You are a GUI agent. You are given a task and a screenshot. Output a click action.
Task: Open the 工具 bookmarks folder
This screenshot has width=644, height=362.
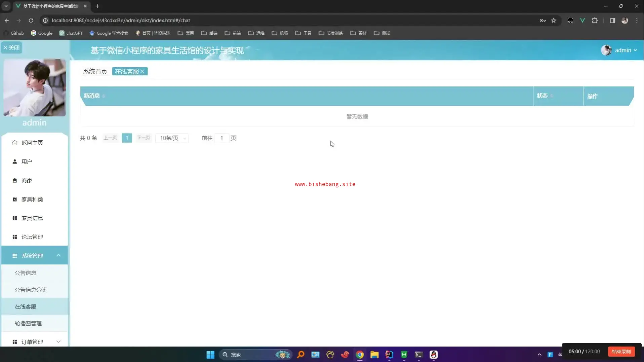point(303,33)
